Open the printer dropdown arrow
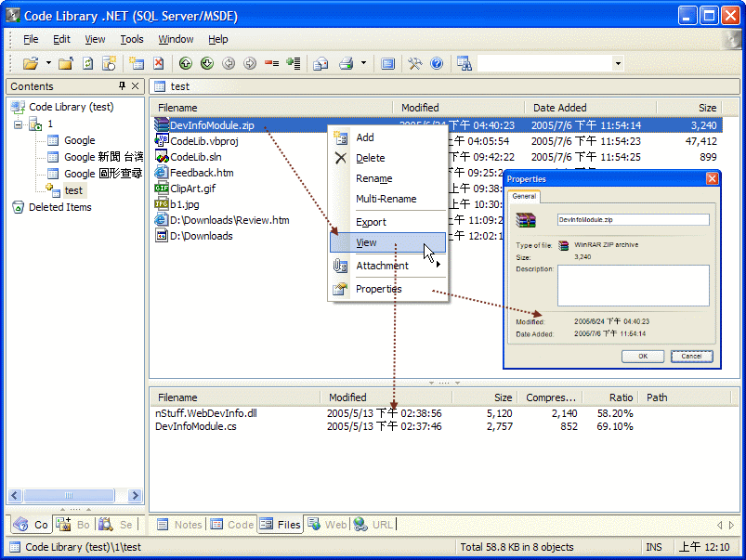The image size is (746, 560). pos(363,63)
